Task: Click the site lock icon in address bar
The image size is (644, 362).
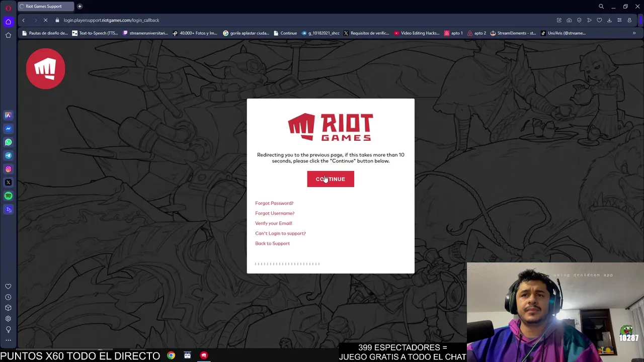Action: pos(57,20)
